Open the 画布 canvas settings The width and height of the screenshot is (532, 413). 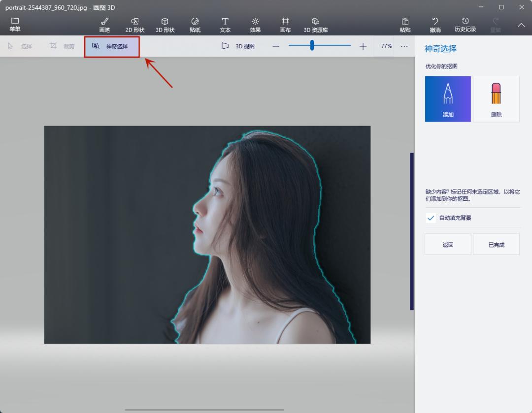click(x=285, y=25)
